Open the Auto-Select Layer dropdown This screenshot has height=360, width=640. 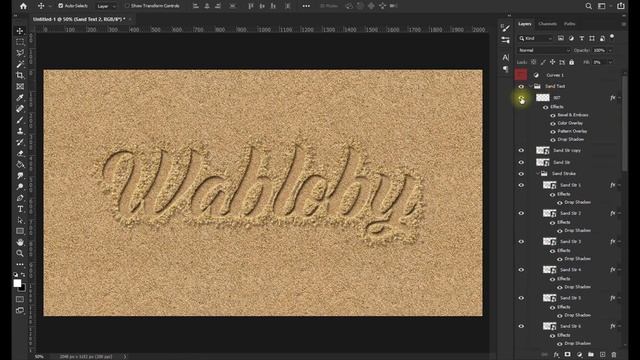[x=106, y=6]
